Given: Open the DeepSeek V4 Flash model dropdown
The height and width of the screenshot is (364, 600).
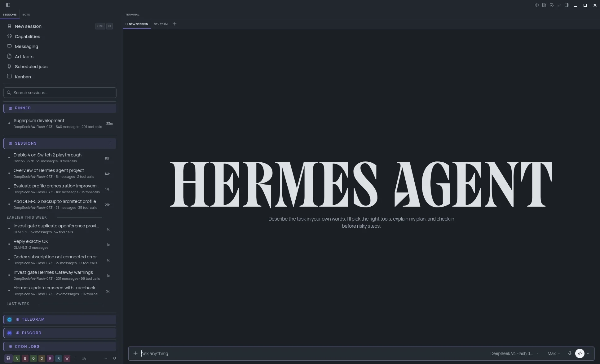Looking at the screenshot, I should pyautogui.click(x=514, y=353).
